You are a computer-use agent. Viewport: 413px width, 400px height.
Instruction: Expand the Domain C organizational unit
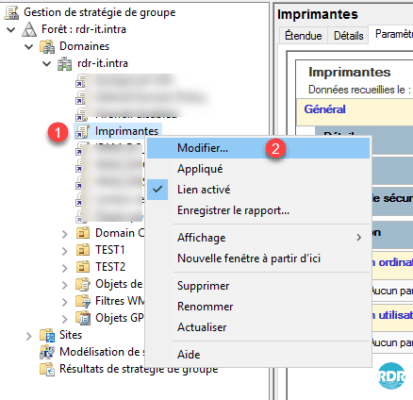pos(65,234)
